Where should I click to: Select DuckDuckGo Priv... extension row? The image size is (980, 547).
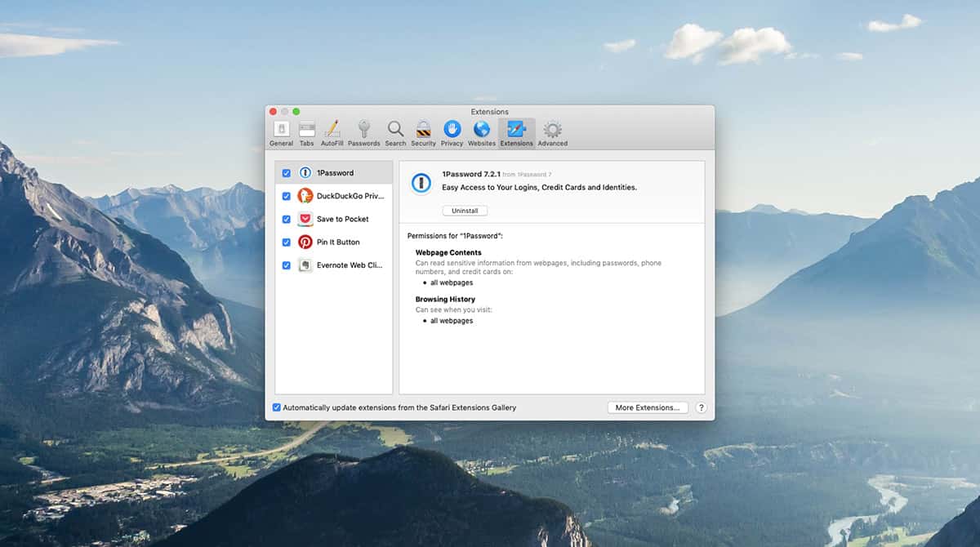[333, 196]
